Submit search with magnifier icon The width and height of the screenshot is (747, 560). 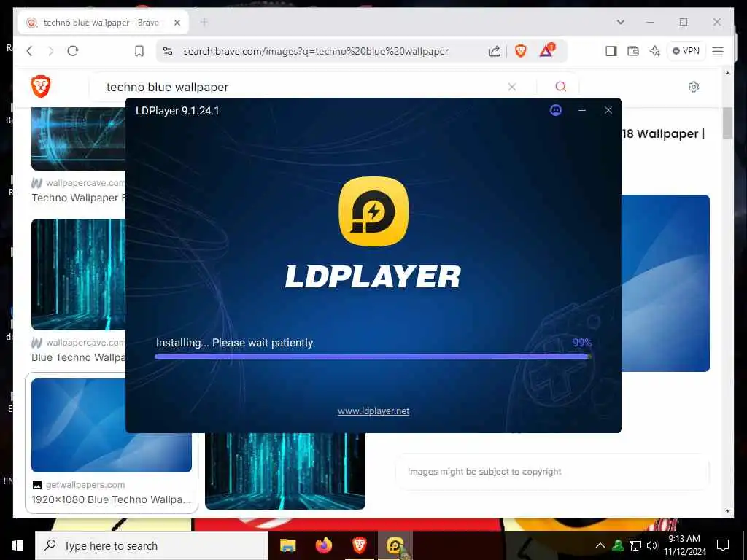point(561,86)
